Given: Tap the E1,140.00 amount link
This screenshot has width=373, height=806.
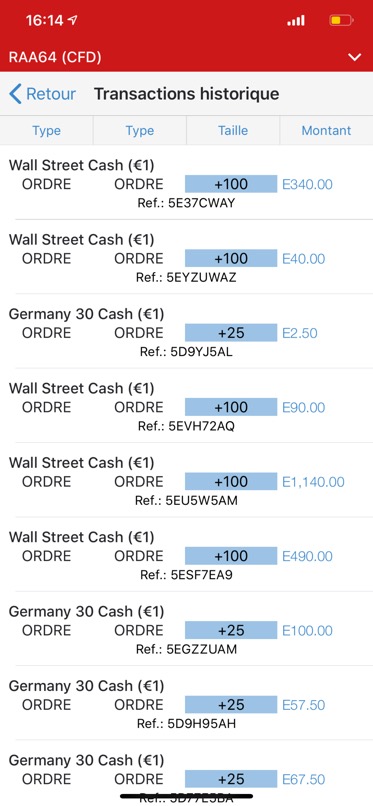Looking at the screenshot, I should pos(313,482).
